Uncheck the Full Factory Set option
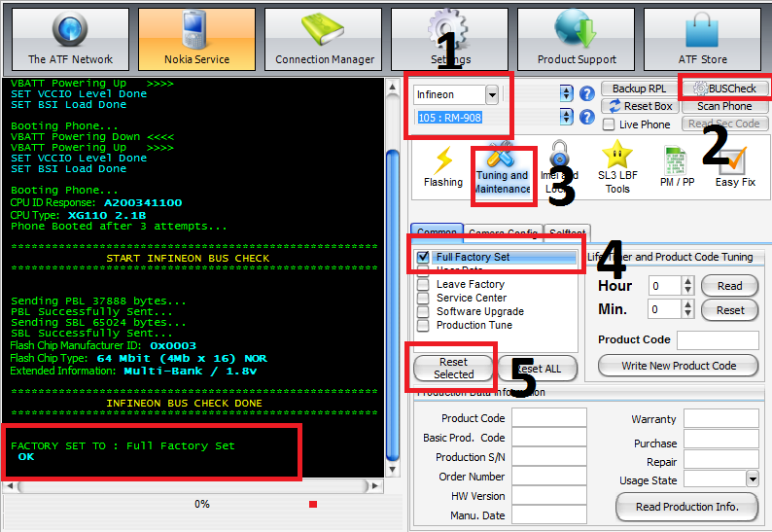Screen dimensions: 772x532 tap(423, 257)
